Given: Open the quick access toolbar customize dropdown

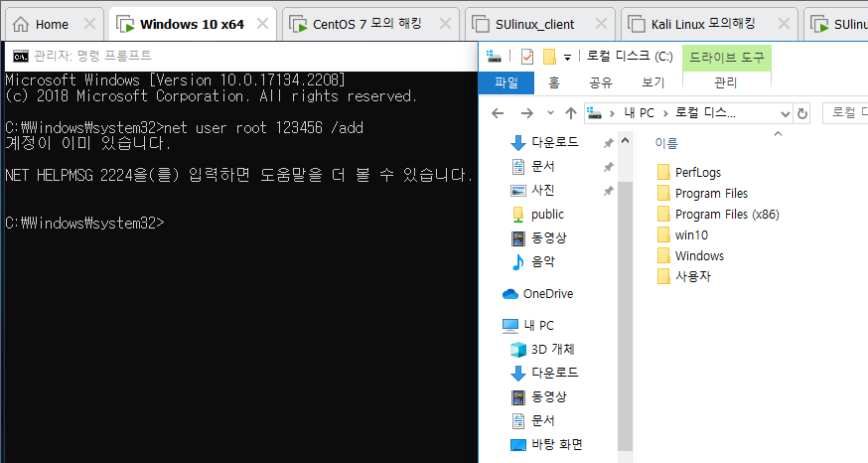Looking at the screenshot, I should pyautogui.click(x=567, y=57).
